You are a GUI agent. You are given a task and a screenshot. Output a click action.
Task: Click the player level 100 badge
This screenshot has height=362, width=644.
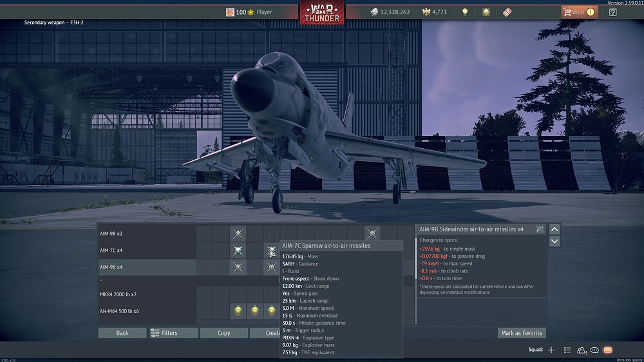245,12
